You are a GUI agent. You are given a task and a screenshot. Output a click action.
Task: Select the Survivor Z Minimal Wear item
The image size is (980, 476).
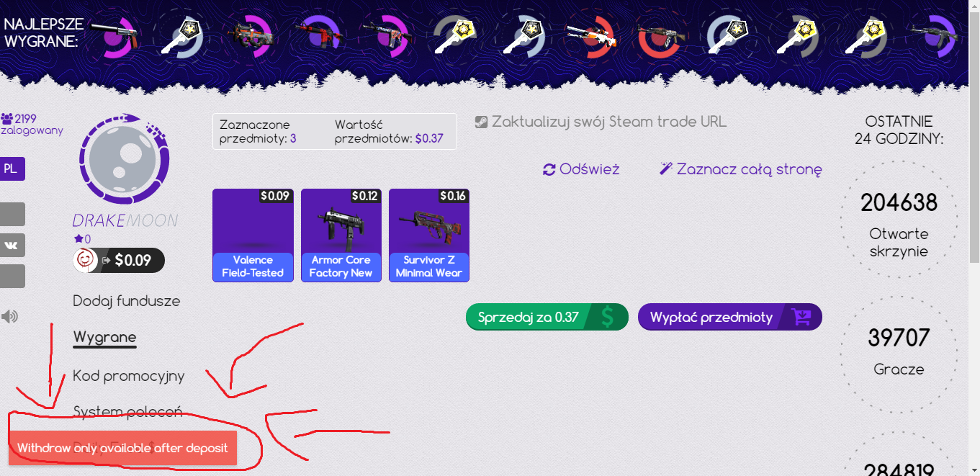(x=429, y=235)
